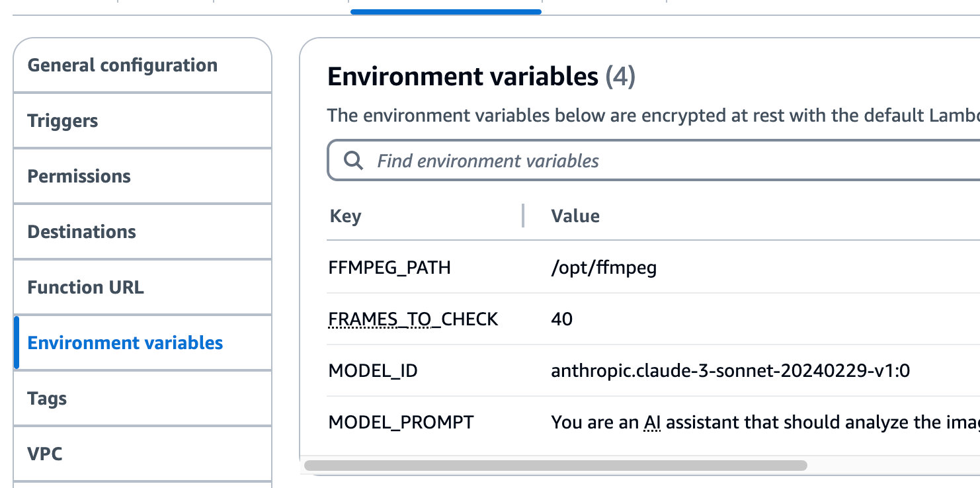The width and height of the screenshot is (980, 488).
Task: Click the MODEL_PROMPT key
Action: point(401,423)
